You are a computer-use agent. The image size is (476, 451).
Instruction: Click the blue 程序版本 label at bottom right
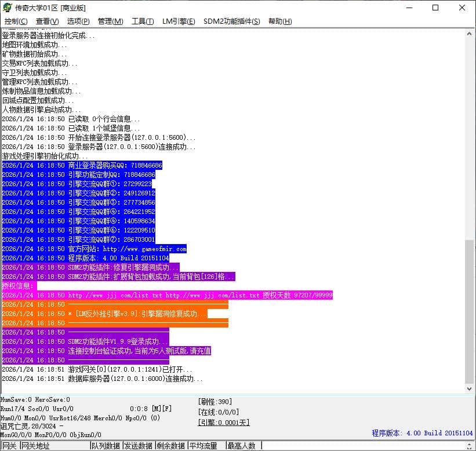(422, 433)
